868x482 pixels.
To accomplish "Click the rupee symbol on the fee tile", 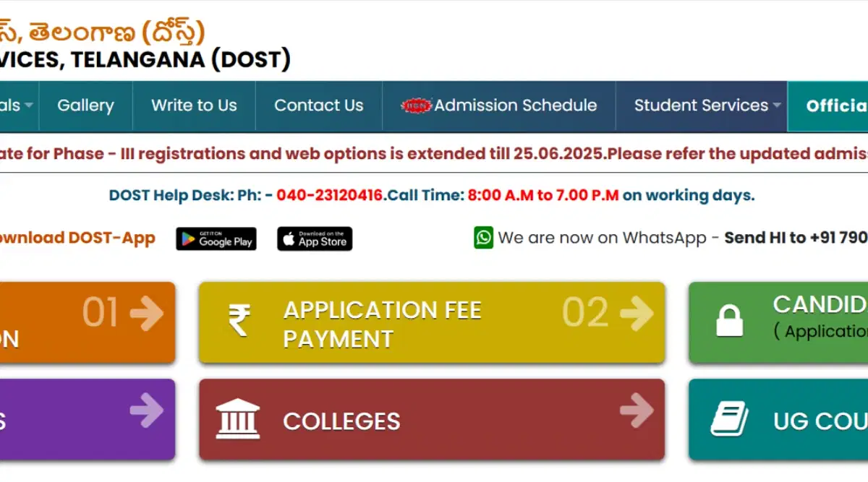I will [239, 320].
